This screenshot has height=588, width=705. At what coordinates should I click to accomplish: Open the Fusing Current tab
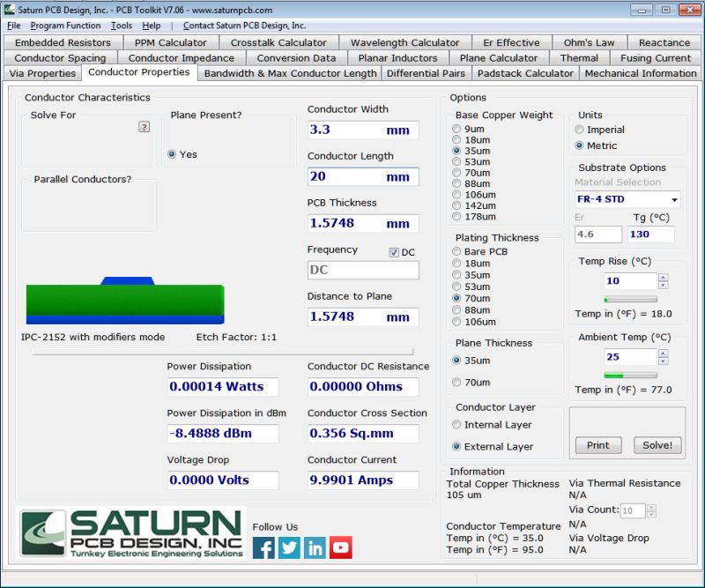coord(655,58)
